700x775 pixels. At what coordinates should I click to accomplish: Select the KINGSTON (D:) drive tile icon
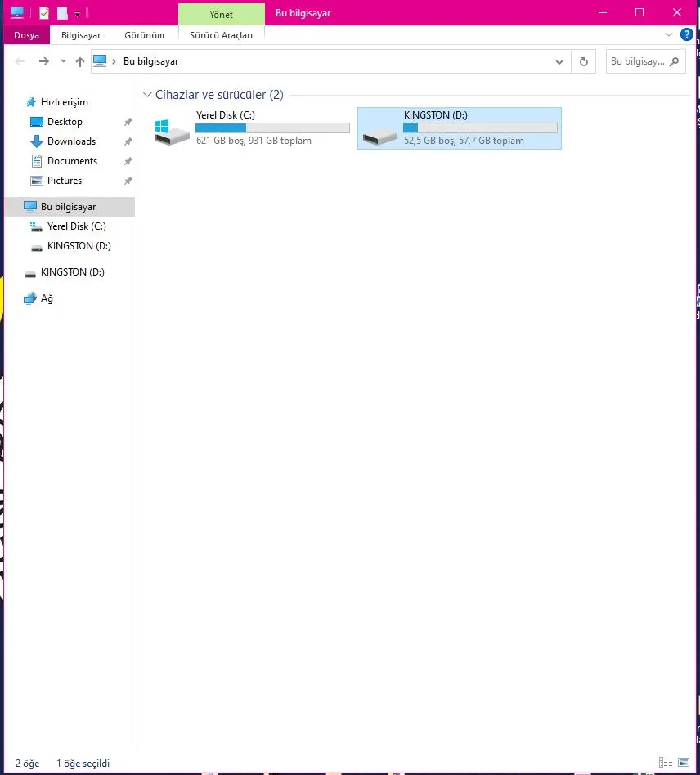coord(379,136)
